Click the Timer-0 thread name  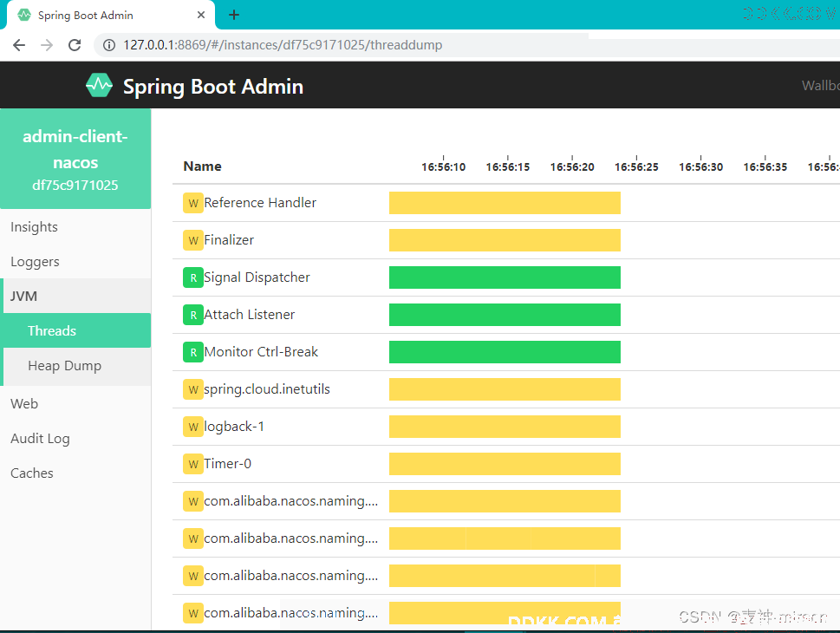pos(227,464)
